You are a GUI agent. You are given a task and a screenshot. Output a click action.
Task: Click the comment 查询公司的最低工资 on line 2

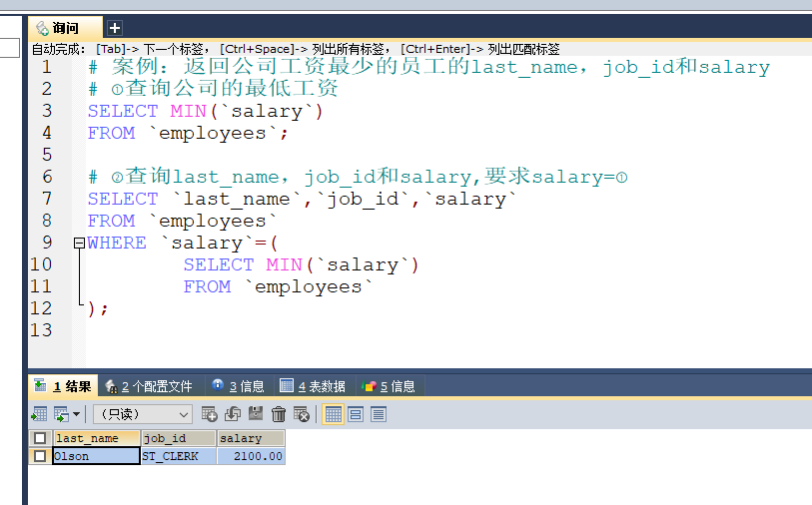213,89
